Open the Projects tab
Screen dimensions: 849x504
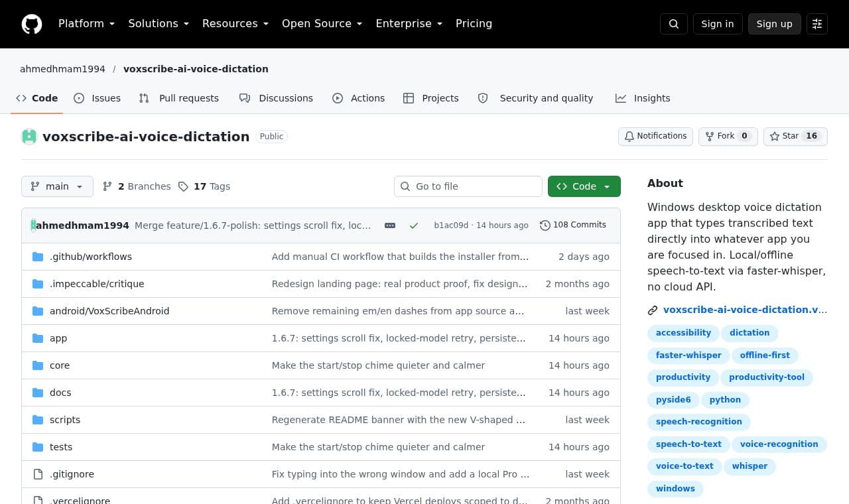click(x=431, y=98)
